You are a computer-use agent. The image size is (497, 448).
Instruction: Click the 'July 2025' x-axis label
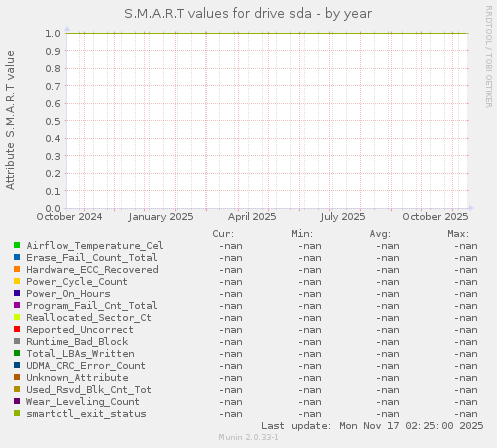343,217
